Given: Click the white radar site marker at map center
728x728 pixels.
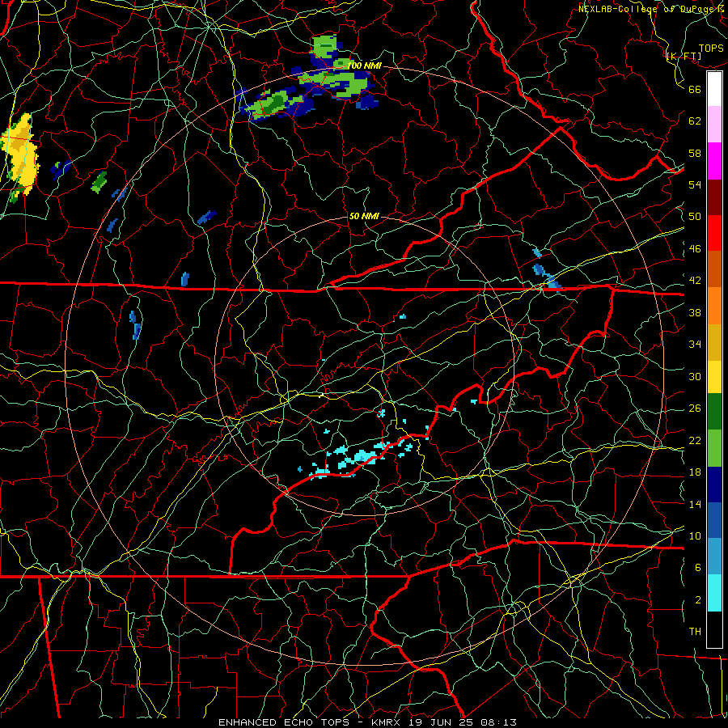Looking at the screenshot, I should pyautogui.click(x=320, y=395).
